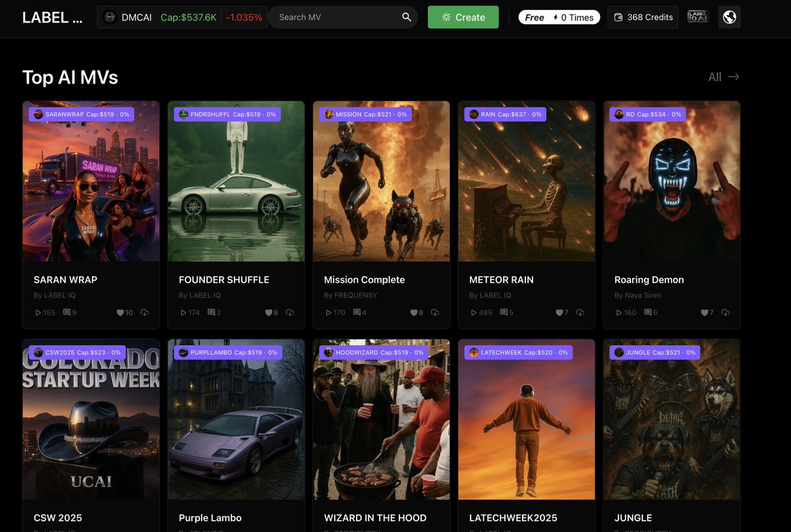Viewport: 791px width, 532px height.
Task: Click the HOODWIZARD Cap:$519 badge
Action: [374, 353]
